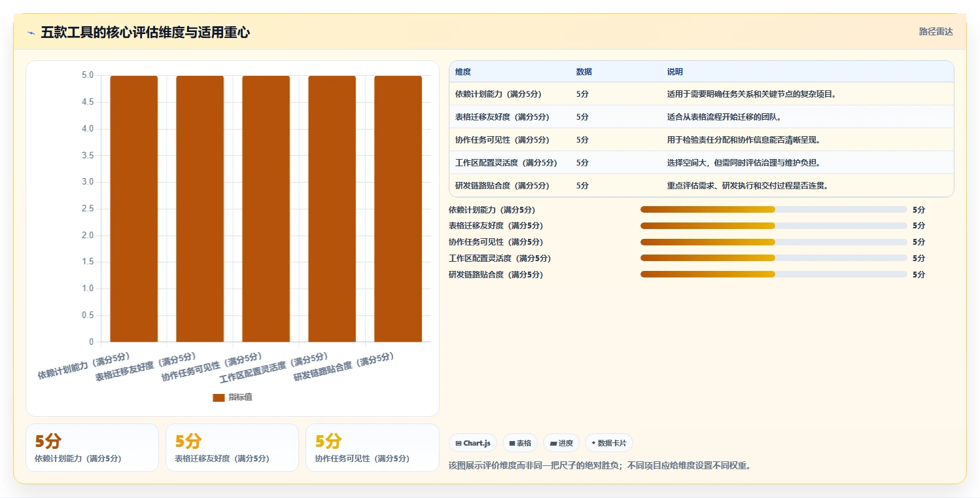Click the 协作任务可见性 bar in the chart

pos(266,209)
